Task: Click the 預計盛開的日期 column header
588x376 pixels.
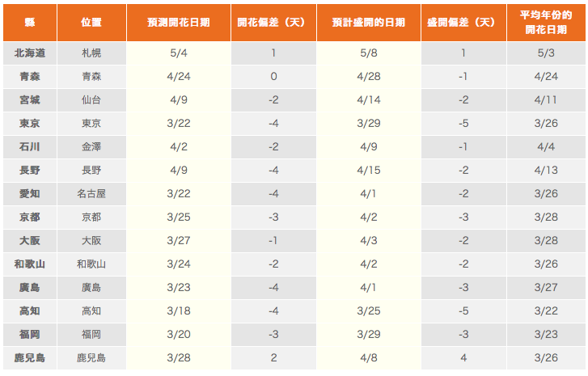Action: [x=369, y=23]
